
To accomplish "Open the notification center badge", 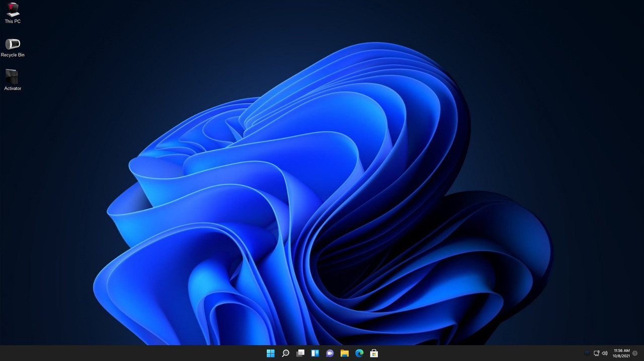I will coord(635,353).
